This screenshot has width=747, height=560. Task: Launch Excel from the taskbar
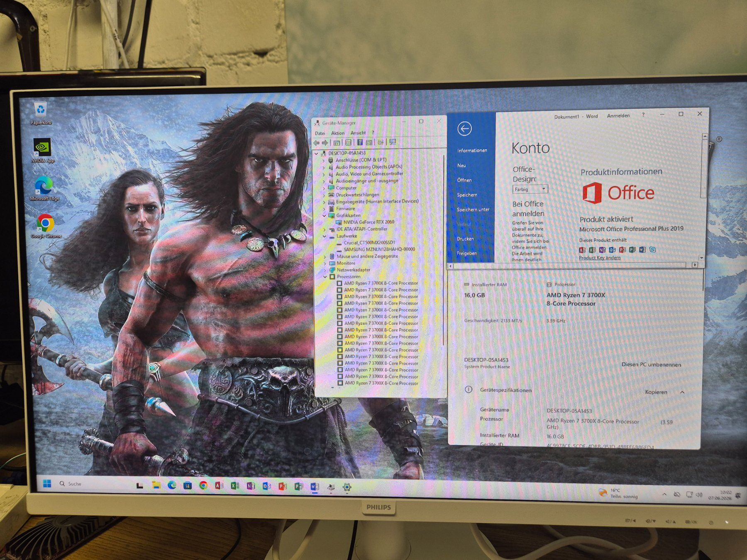(x=235, y=486)
